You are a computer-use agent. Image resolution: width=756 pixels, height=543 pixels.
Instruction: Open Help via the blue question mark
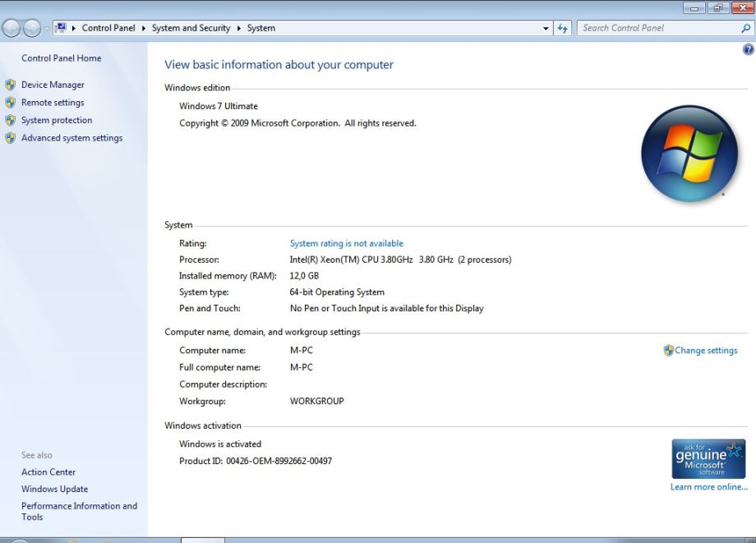tap(748, 50)
